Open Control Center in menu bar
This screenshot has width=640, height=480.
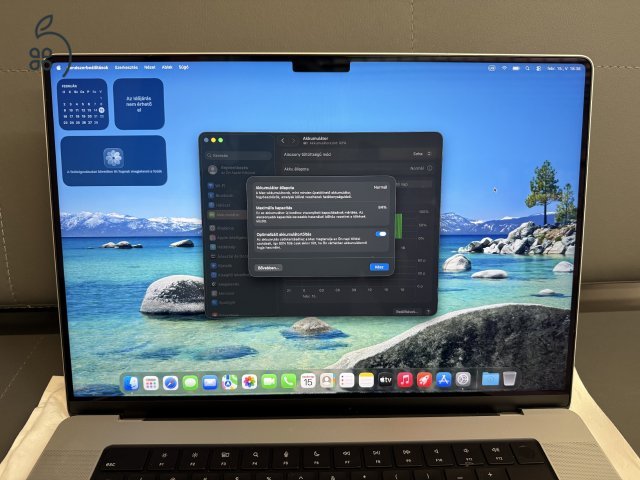[539, 69]
